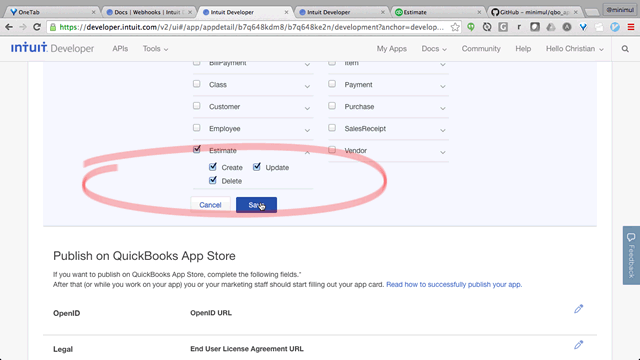Click the Hangouts extension icon

pos(471,27)
